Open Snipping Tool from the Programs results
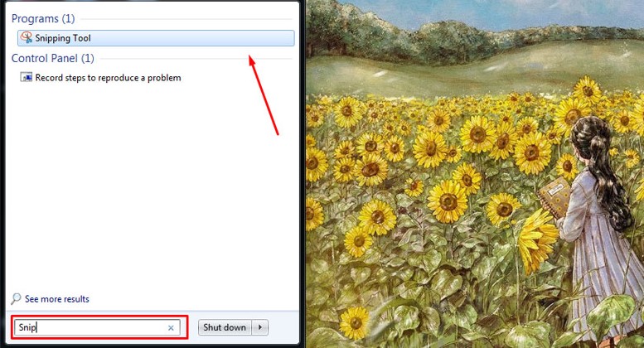Image resolution: width=644 pixels, height=348 pixels. (x=156, y=38)
